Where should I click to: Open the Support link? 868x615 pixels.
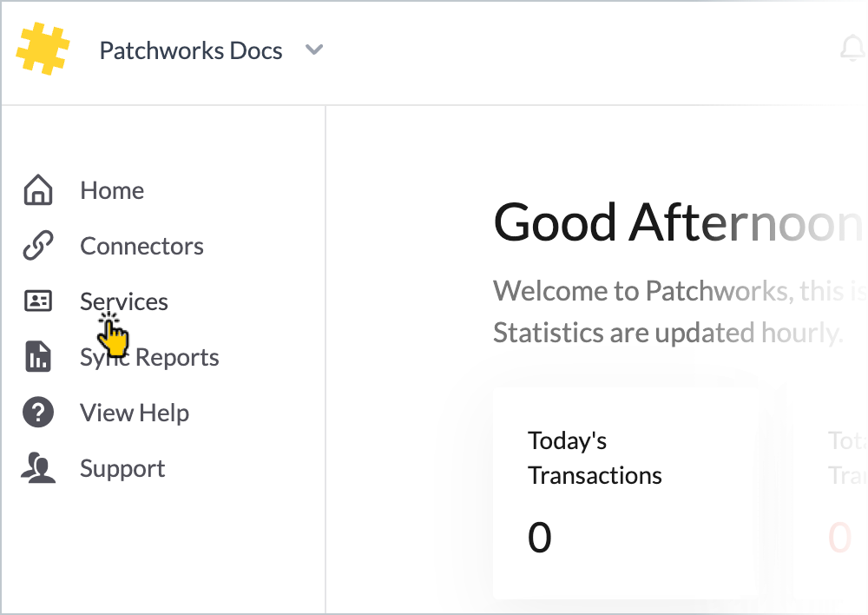tap(122, 468)
